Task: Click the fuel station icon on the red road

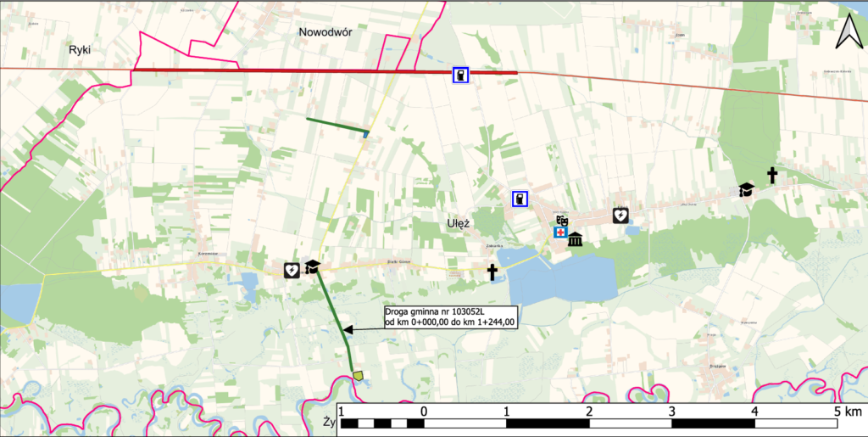Action: click(x=459, y=75)
